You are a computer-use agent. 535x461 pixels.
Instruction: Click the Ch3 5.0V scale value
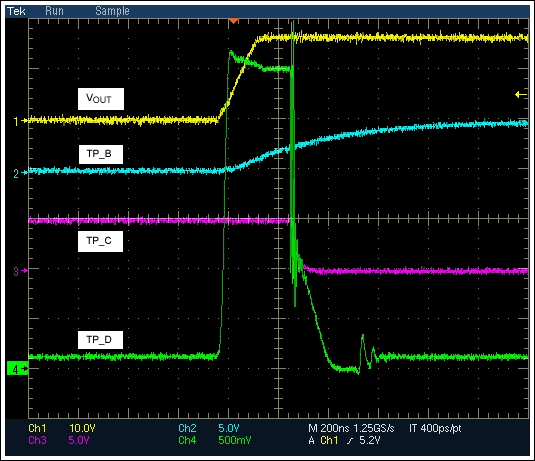[x=79, y=440]
